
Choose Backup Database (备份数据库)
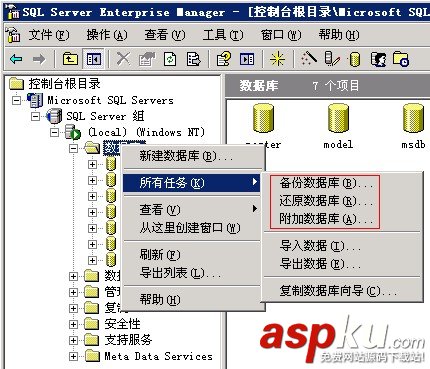click(x=343, y=183)
